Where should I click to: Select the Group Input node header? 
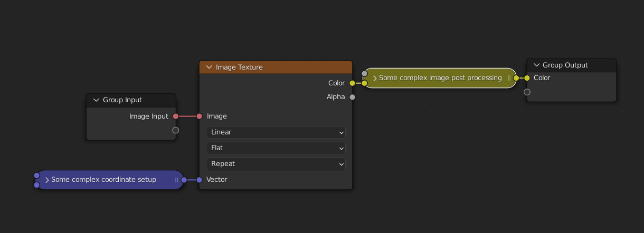pyautogui.click(x=131, y=100)
